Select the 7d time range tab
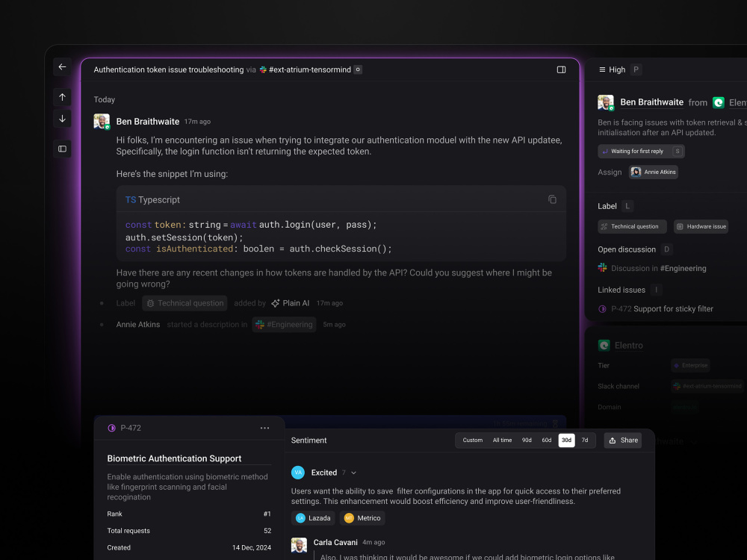 coord(585,441)
